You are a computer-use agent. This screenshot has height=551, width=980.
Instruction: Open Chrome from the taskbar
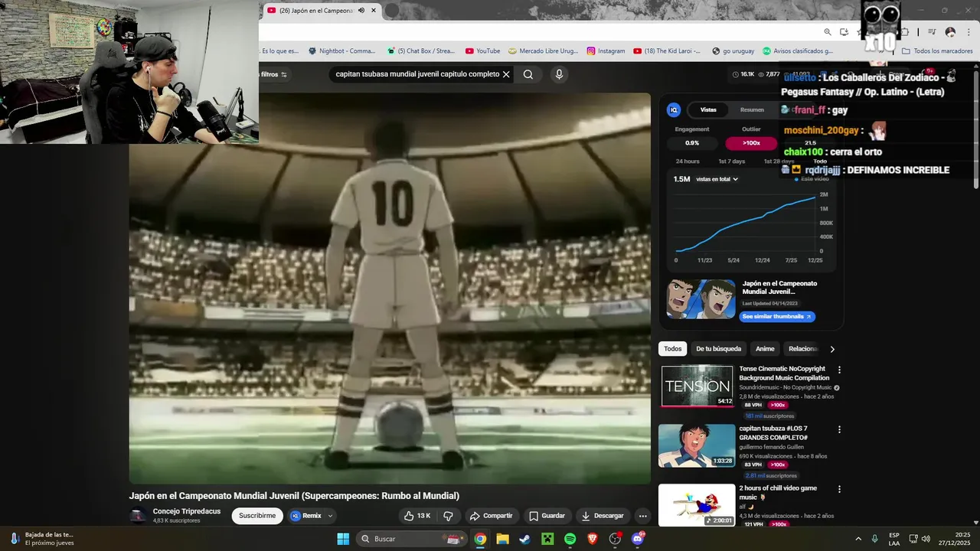pos(480,539)
